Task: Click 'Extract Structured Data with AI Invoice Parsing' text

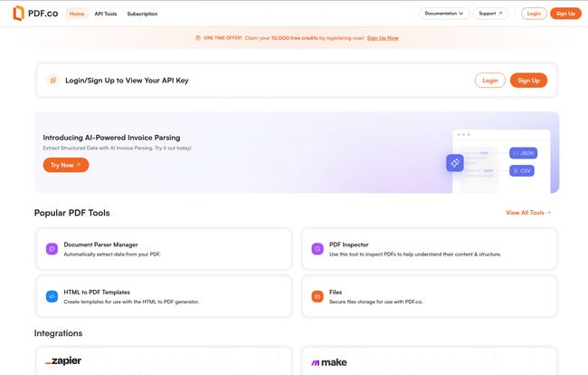Action: point(117,148)
